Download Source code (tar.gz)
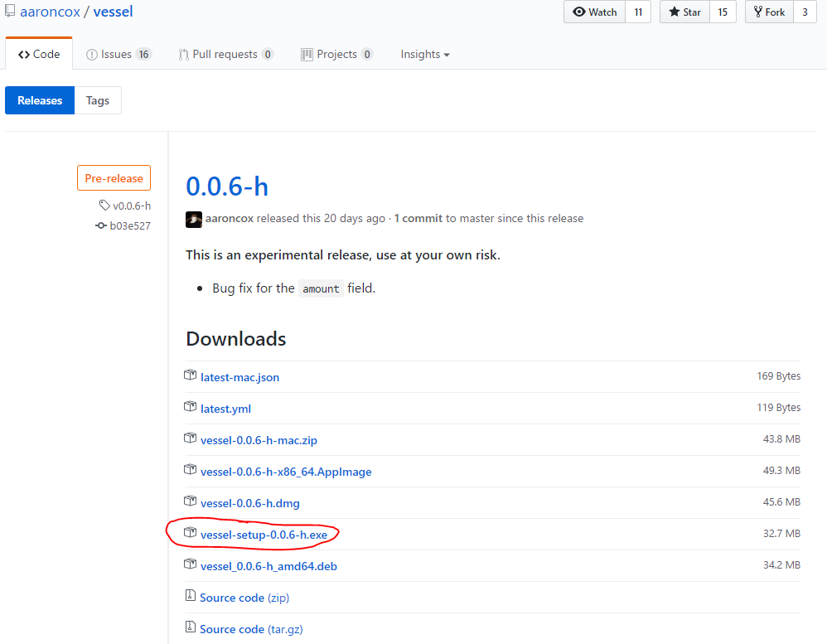Viewport: 827px width, 644px height. point(251,629)
